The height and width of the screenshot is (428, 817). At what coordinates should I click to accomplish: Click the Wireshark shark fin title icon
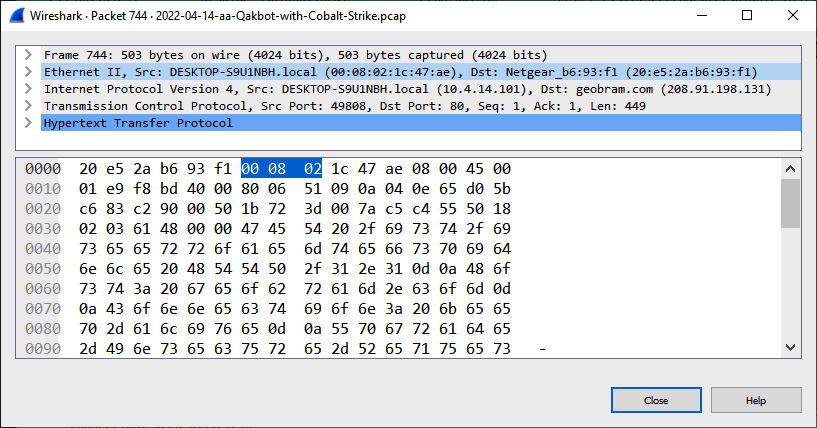17,16
